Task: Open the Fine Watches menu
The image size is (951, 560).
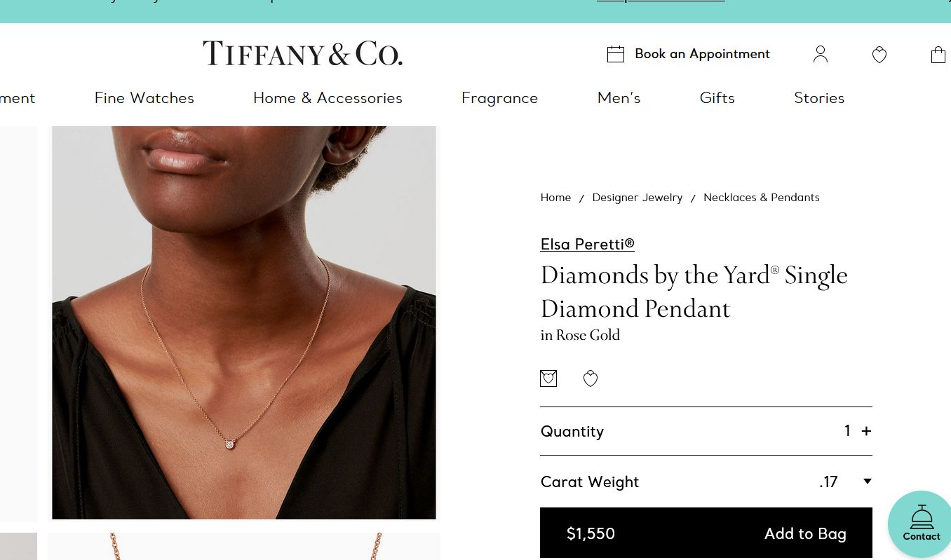Action: pyautogui.click(x=144, y=98)
